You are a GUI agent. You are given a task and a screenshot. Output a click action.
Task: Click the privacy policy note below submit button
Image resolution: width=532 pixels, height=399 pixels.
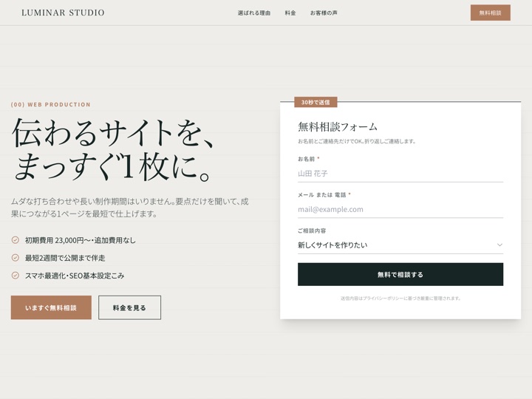pyautogui.click(x=400, y=299)
